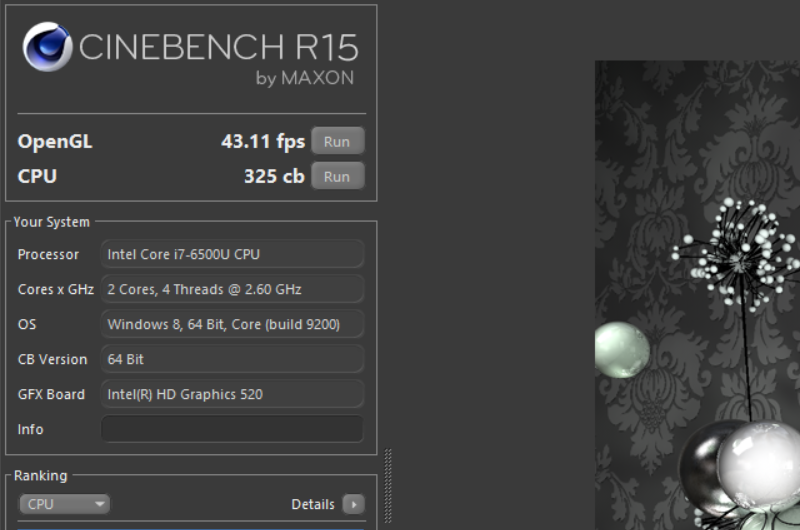
Task: Click the 'by MAXON' text
Action: coord(305,78)
